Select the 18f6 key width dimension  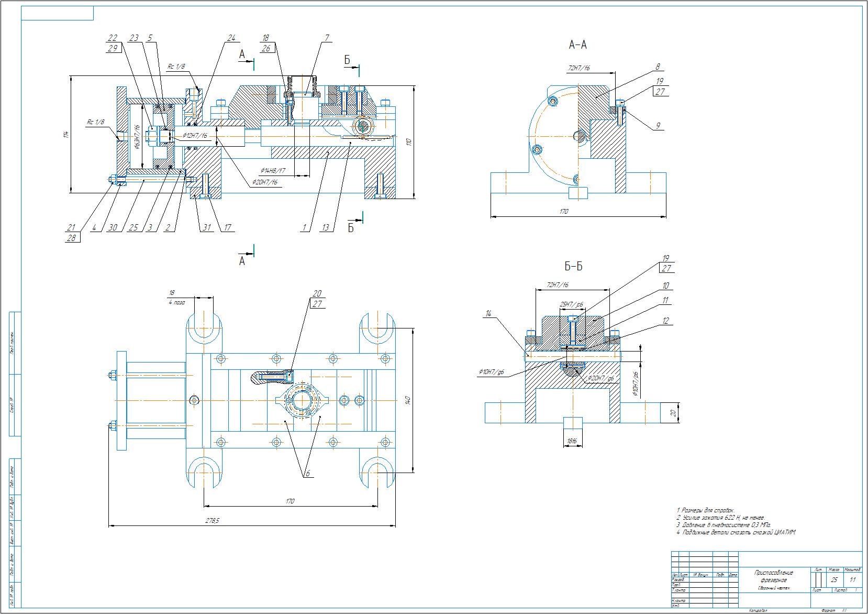[572, 442]
